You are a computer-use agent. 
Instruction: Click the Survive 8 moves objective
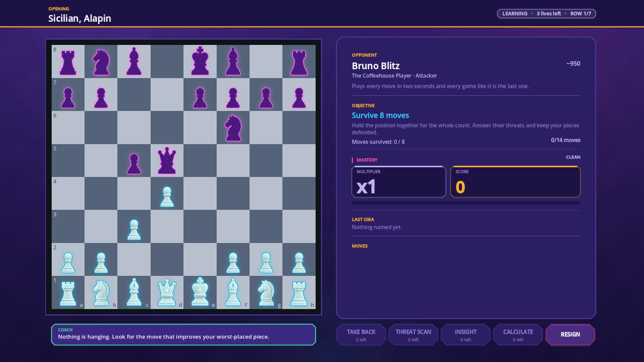[380, 115]
